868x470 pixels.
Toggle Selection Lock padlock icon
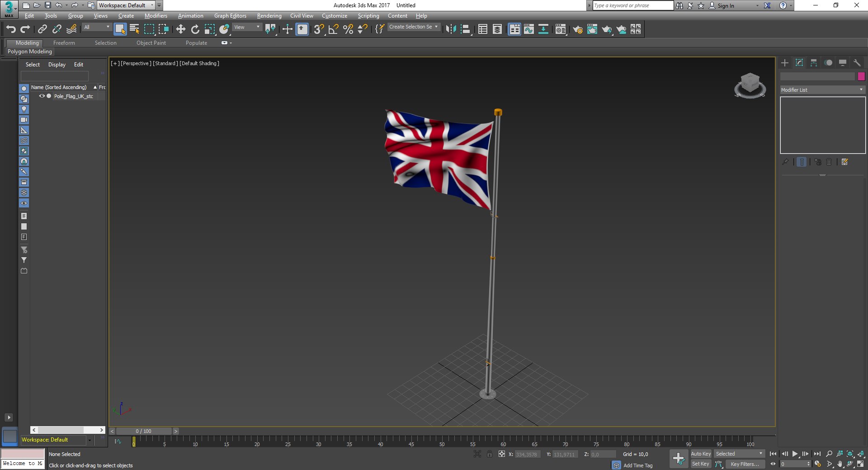490,454
